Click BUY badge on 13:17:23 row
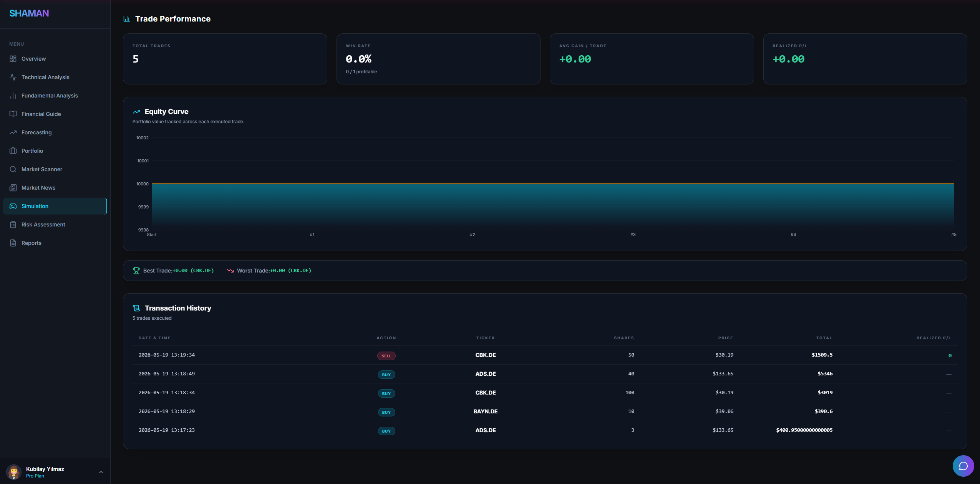 (x=386, y=431)
